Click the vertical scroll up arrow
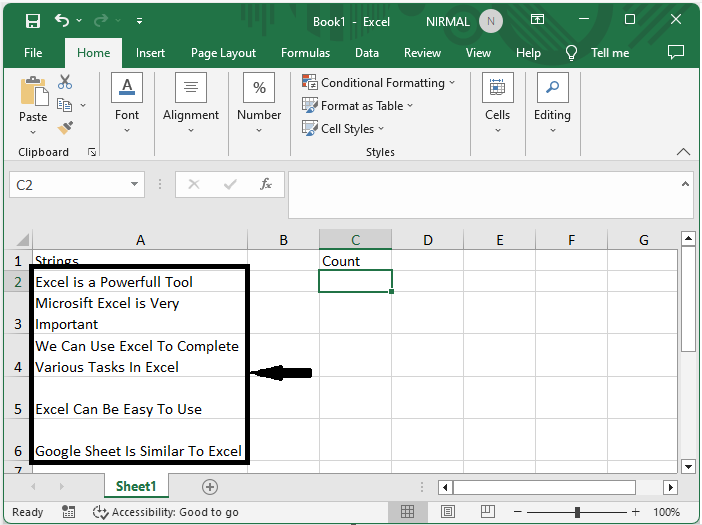Image resolution: width=702 pixels, height=525 pixels. 689,239
